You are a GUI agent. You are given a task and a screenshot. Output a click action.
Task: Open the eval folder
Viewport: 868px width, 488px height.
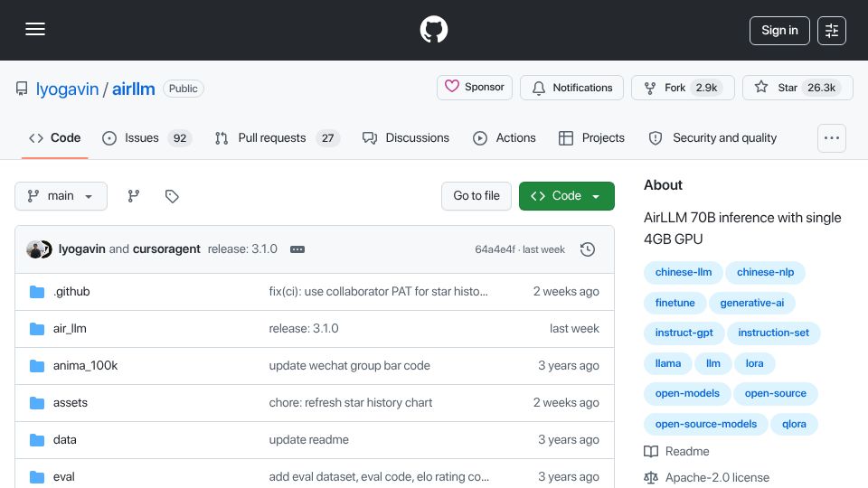tap(63, 477)
